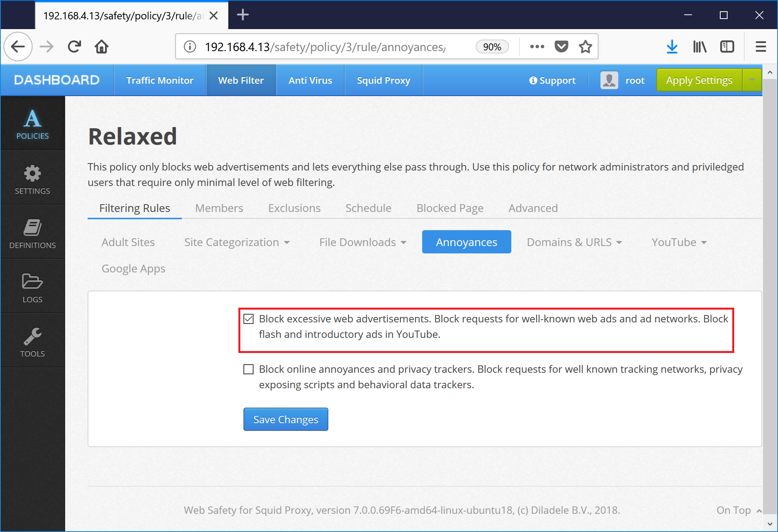The width and height of the screenshot is (778, 532).
Task: Click the root user account icon
Action: click(609, 80)
